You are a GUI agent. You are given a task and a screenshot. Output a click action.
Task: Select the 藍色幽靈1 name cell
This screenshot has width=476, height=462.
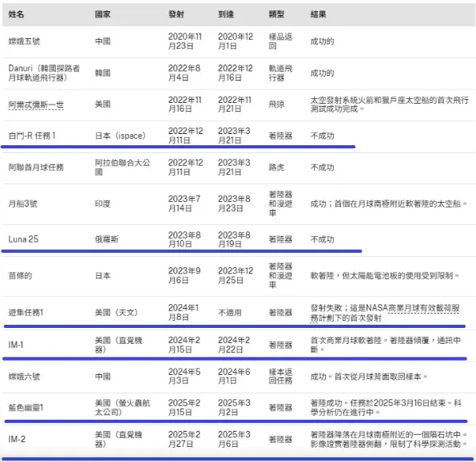click(26, 408)
